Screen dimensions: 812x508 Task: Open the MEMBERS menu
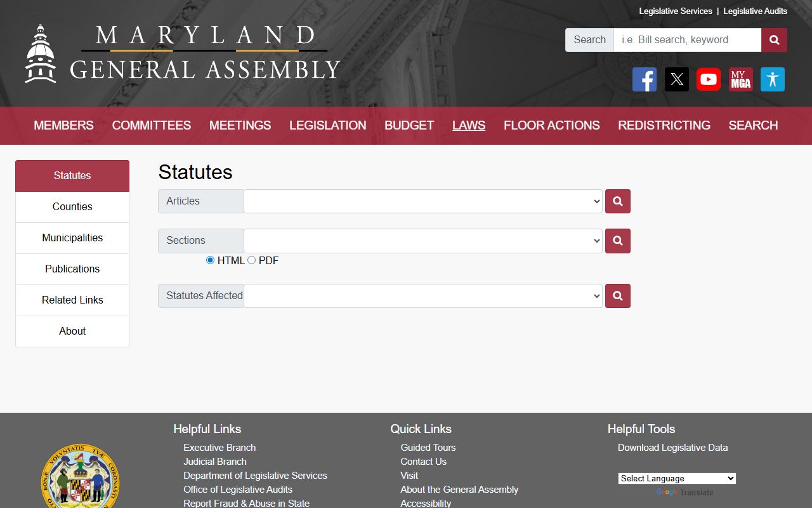(x=63, y=125)
